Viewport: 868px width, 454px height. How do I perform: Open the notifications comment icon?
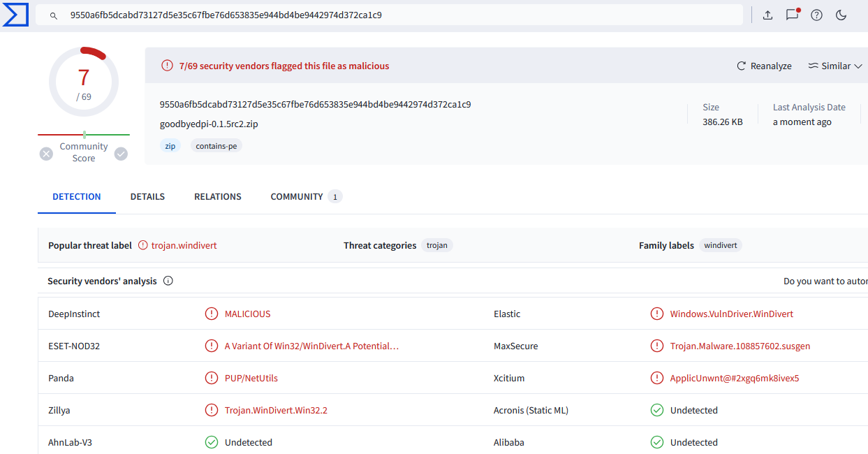point(792,15)
